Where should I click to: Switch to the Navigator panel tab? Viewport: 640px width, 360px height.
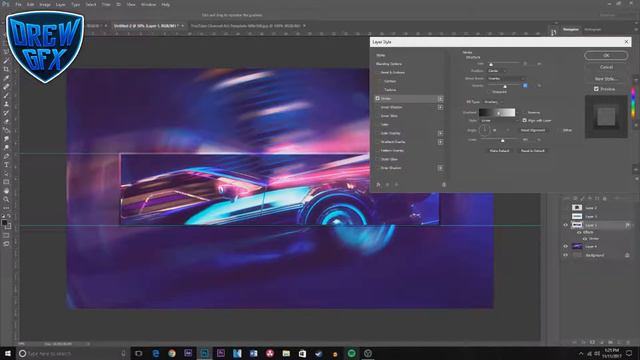pos(571,29)
